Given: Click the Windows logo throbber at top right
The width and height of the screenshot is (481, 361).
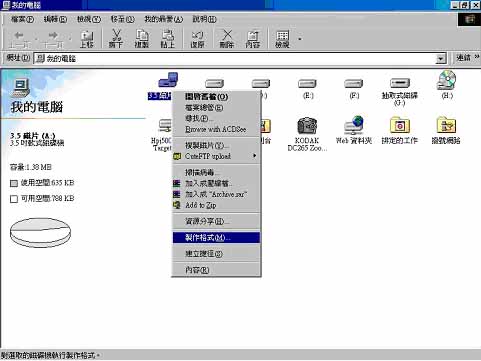Looking at the screenshot, I should 469,19.
